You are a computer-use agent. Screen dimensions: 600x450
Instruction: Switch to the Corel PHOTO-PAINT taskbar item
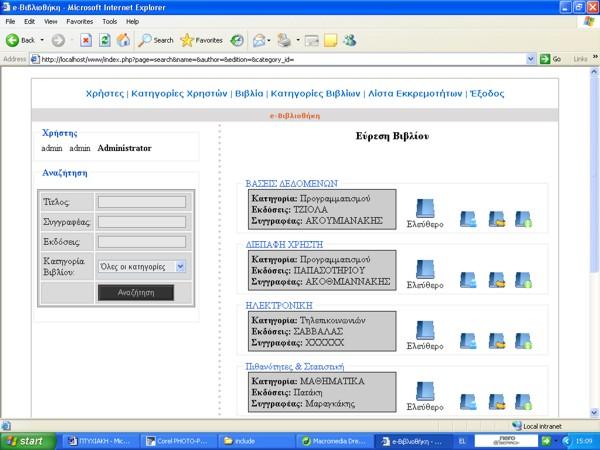click(179, 441)
